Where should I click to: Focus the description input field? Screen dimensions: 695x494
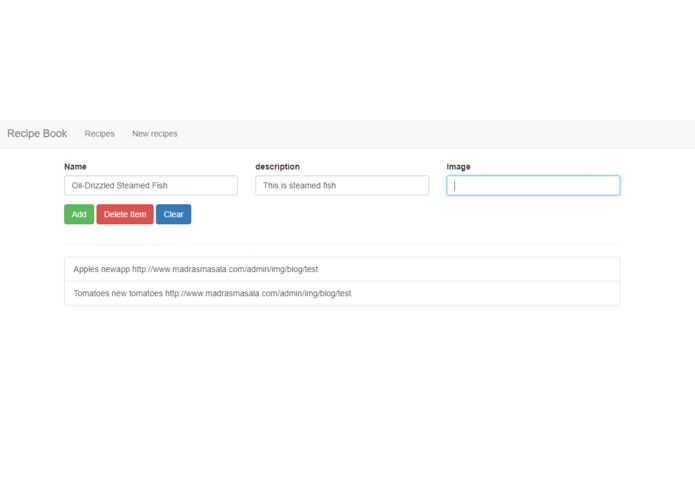coord(342,185)
